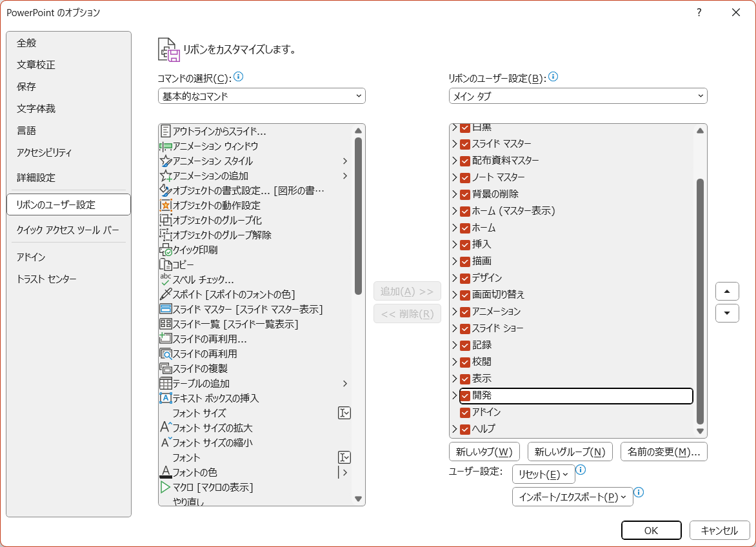
Task: Expand the 画面切り替え tab node
Action: pos(454,295)
